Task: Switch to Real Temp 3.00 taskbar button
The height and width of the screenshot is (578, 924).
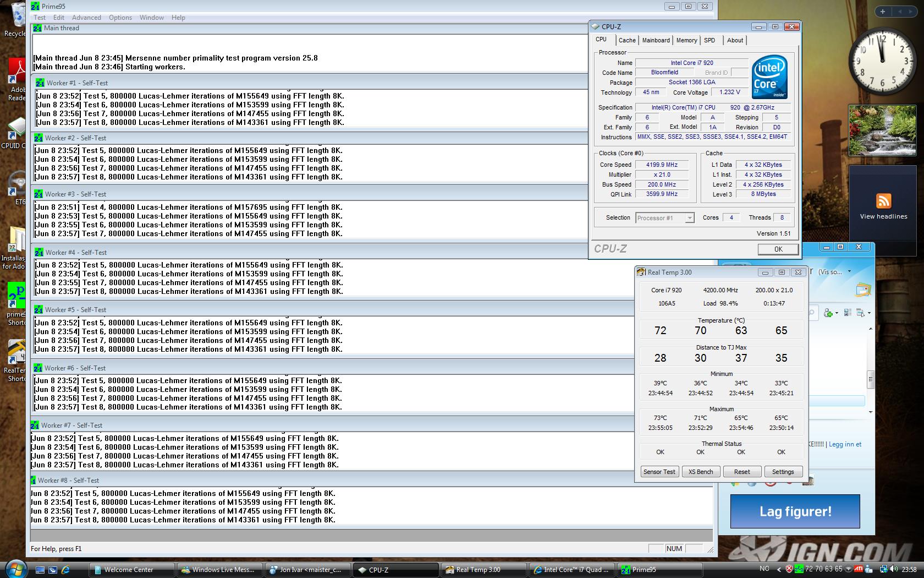Action: (483, 570)
